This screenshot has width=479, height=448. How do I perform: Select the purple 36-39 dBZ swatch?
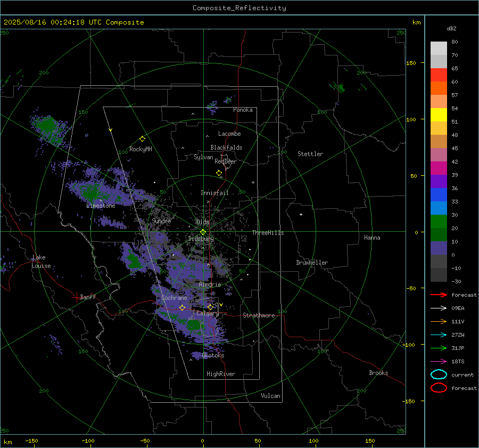pos(439,181)
